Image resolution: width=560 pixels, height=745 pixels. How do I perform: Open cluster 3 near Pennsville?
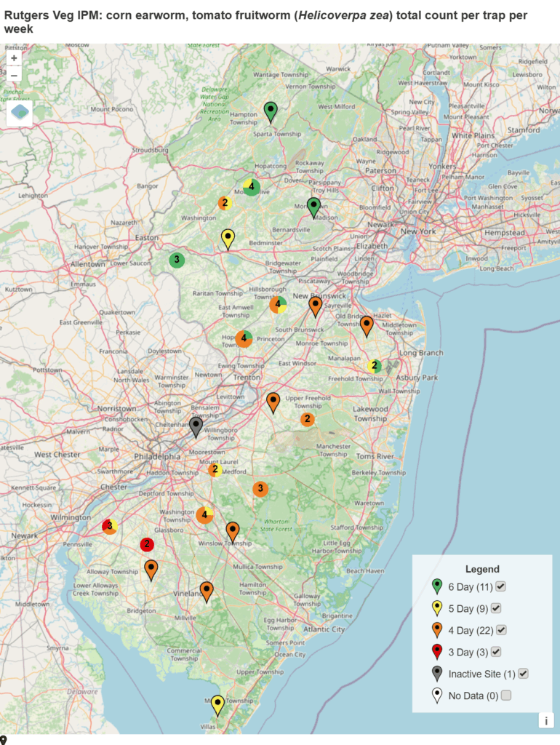click(x=110, y=526)
